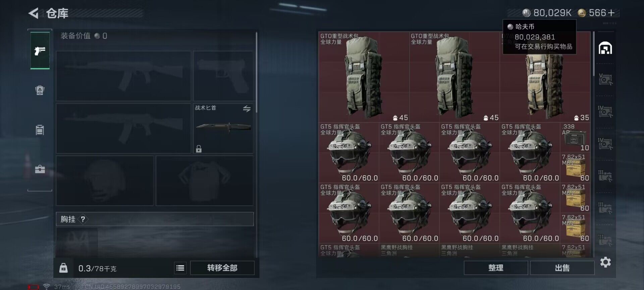The image size is (644, 290).
Task: Select the weapons pistol tab in the left sidebar
Action: pos(40,51)
